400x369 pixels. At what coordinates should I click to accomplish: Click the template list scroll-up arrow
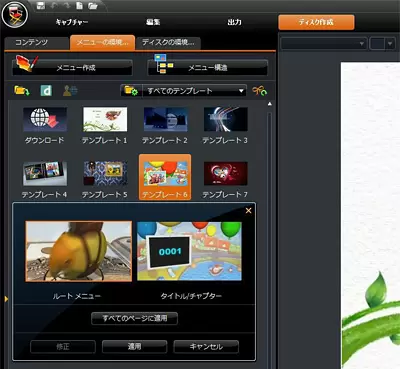click(x=270, y=104)
